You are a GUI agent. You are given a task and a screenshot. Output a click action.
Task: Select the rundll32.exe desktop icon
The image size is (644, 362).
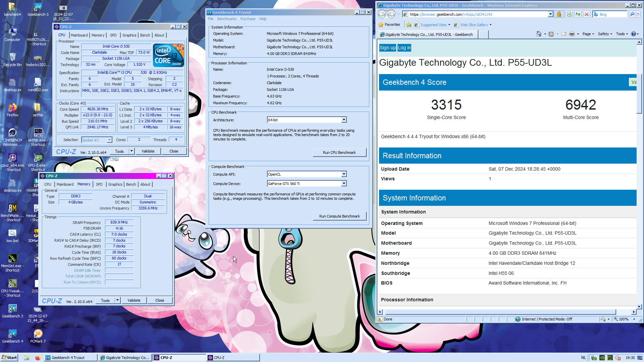click(x=38, y=85)
